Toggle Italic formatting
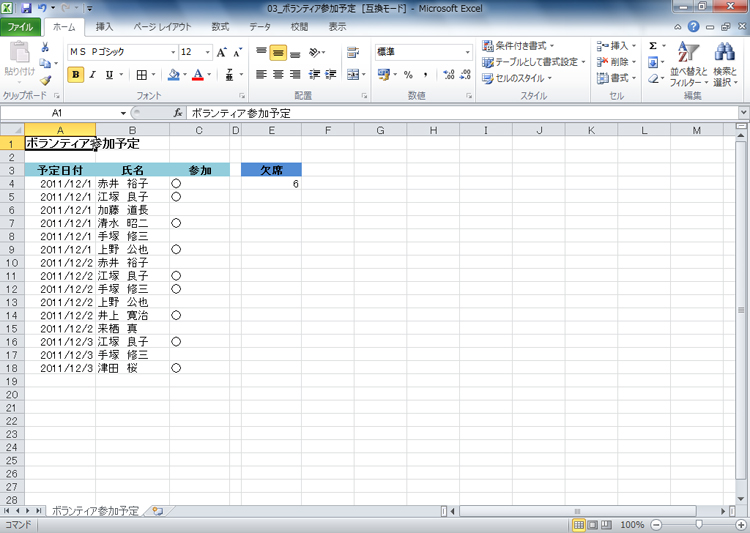Screen dimensions: 750x533 click(93, 75)
